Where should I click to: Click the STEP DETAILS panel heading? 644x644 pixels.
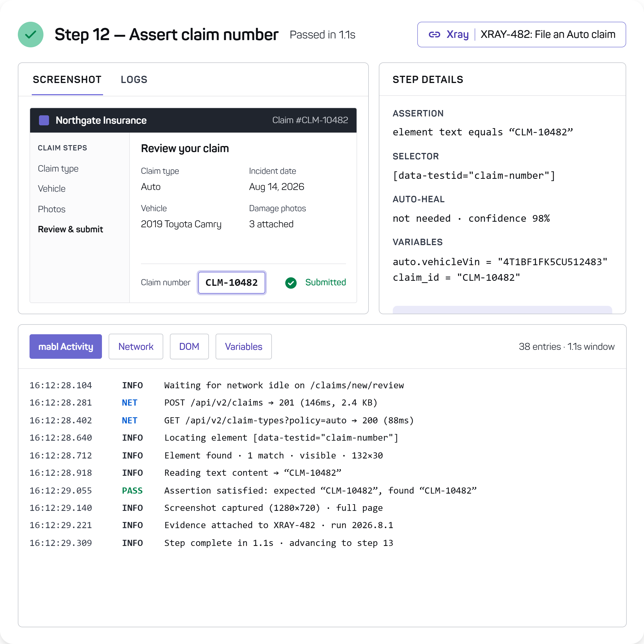point(428,80)
